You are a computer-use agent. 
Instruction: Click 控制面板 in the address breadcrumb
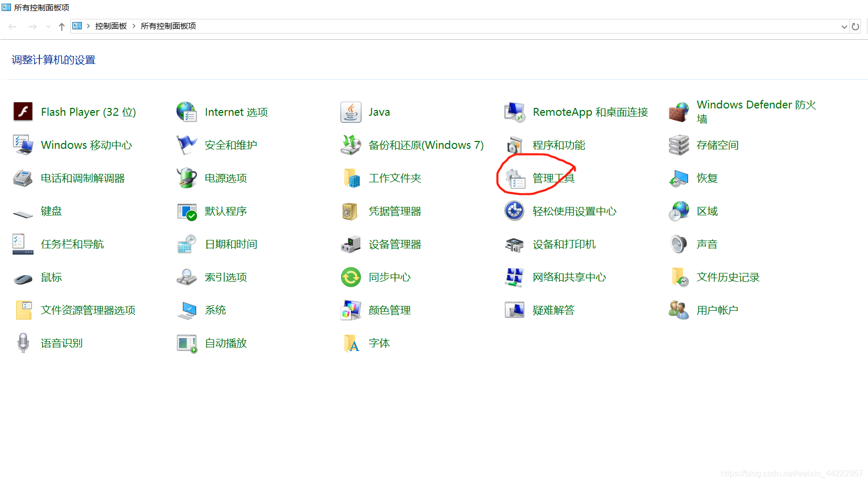pos(111,26)
